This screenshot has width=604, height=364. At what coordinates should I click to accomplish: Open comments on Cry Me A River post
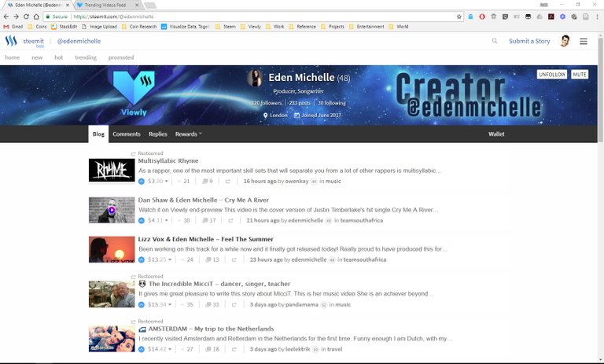pos(209,220)
